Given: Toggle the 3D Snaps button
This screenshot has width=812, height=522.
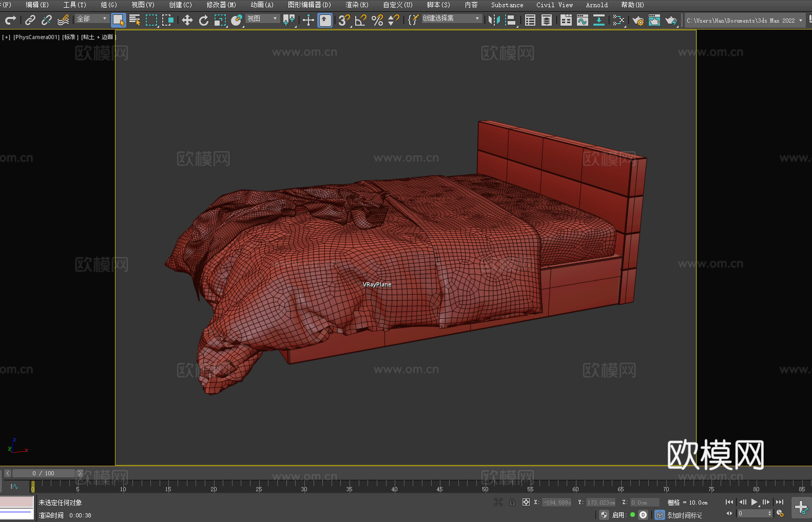Looking at the screenshot, I should click(344, 20).
